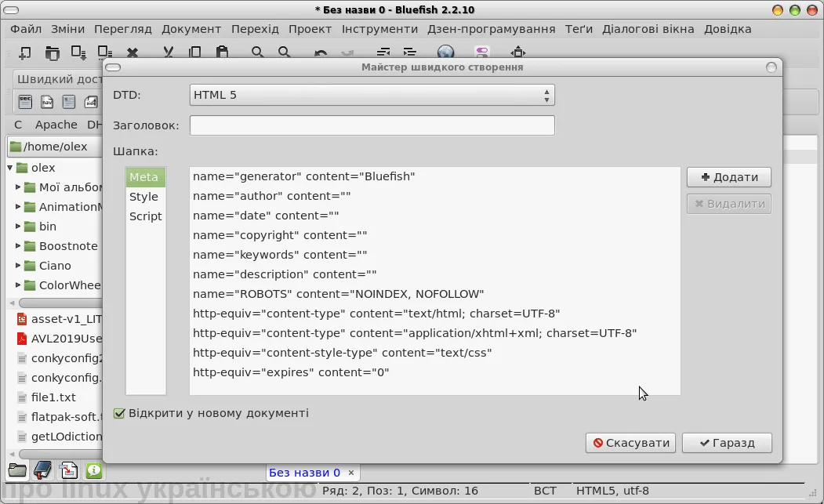
Task: Expand the bin folder node
Action: tap(18, 227)
